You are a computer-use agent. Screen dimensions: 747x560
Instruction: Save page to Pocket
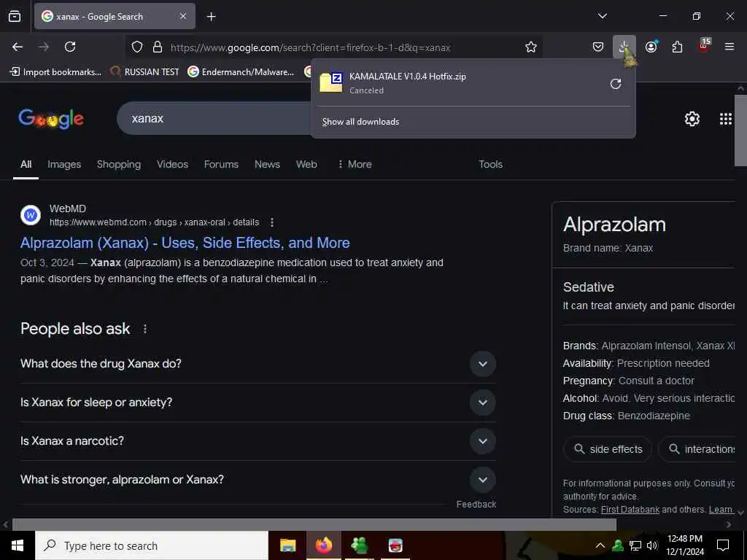598,47
